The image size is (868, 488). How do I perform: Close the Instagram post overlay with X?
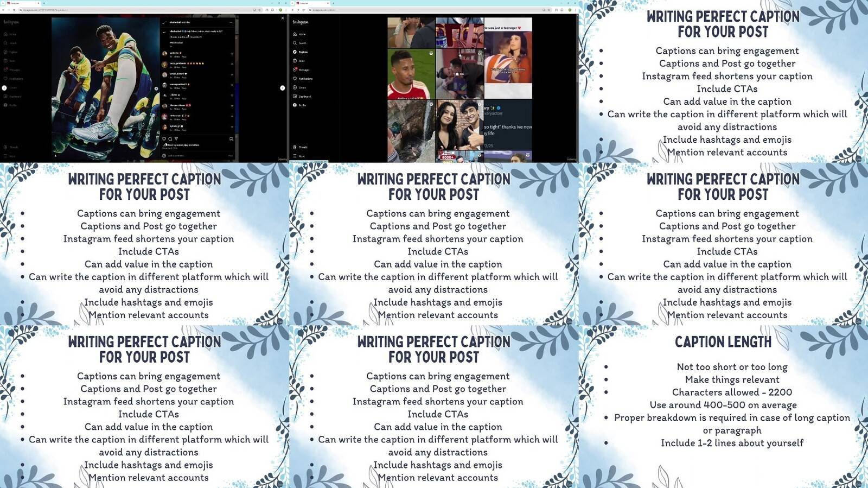(283, 18)
